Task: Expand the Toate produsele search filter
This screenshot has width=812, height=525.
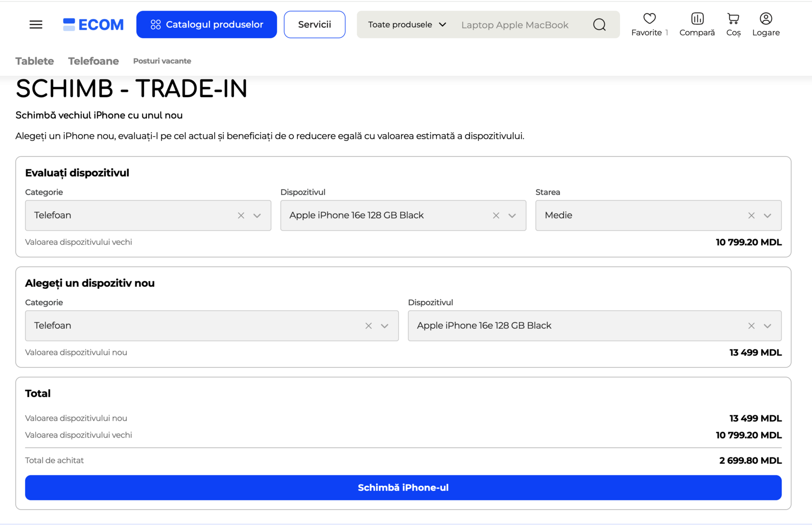Action: (407, 25)
